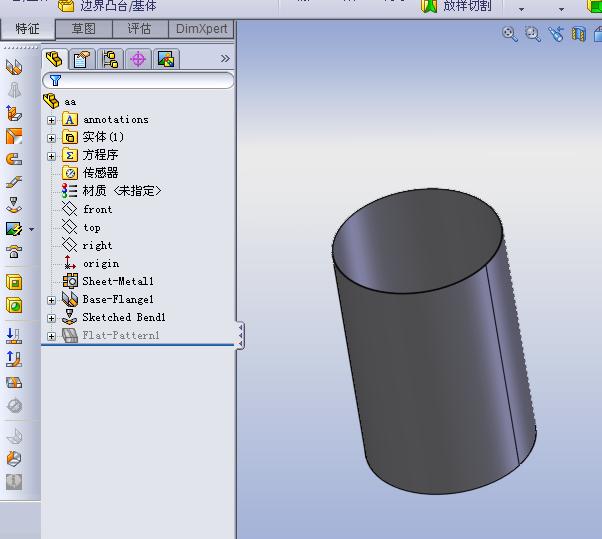The width and height of the screenshot is (602, 539).
Task: Open the second dropdown arrow right of 放样切割
Action: [561, 9]
